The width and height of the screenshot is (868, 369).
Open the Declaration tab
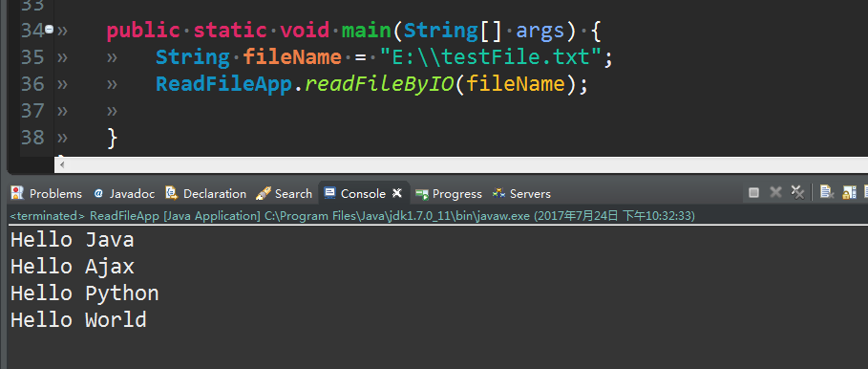point(206,193)
